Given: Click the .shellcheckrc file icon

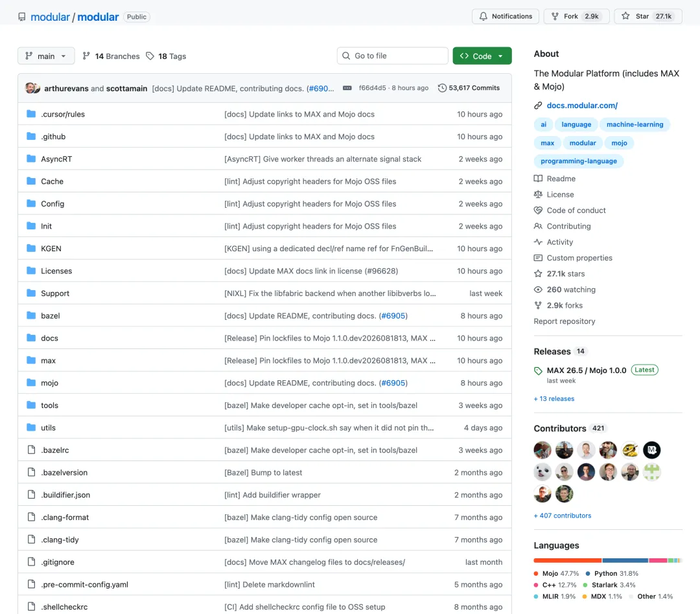Looking at the screenshot, I should pos(31,606).
